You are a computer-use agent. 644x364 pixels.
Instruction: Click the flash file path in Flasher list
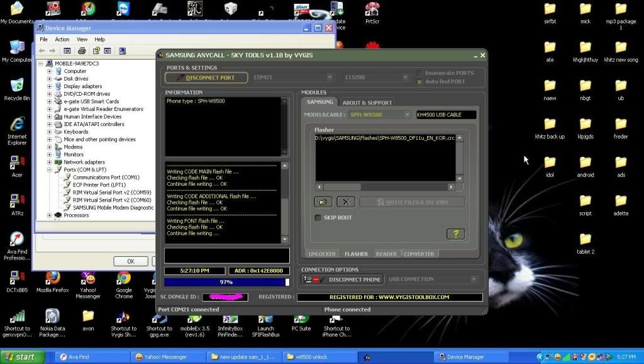coord(384,138)
